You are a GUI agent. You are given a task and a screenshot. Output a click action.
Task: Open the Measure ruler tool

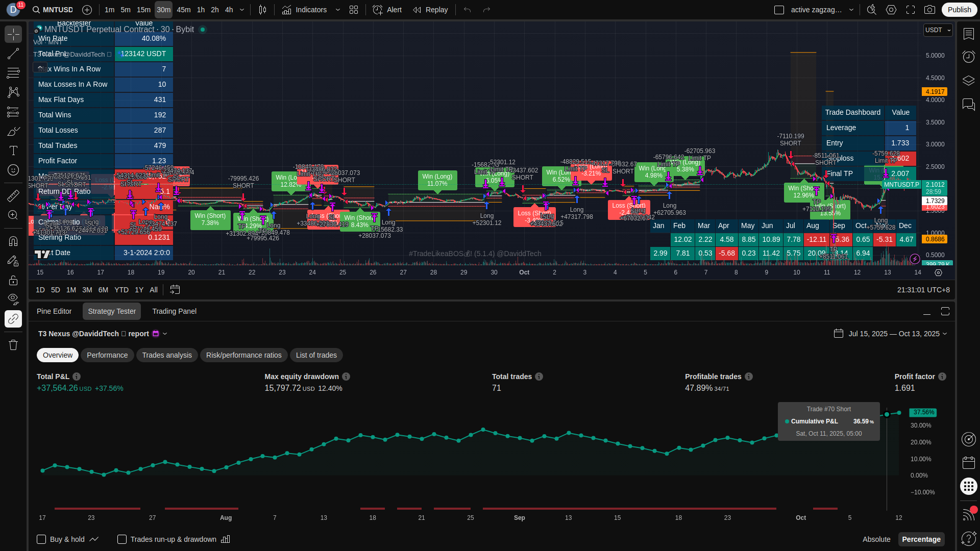tap(13, 196)
